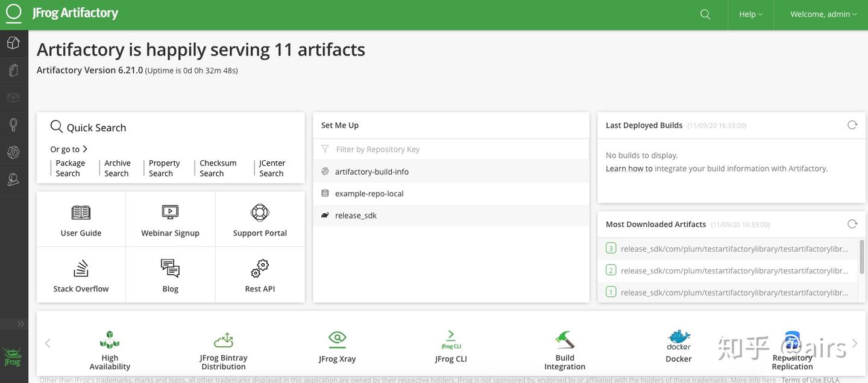Open the artifact downloaded 3 times

pyautogui.click(x=728, y=249)
